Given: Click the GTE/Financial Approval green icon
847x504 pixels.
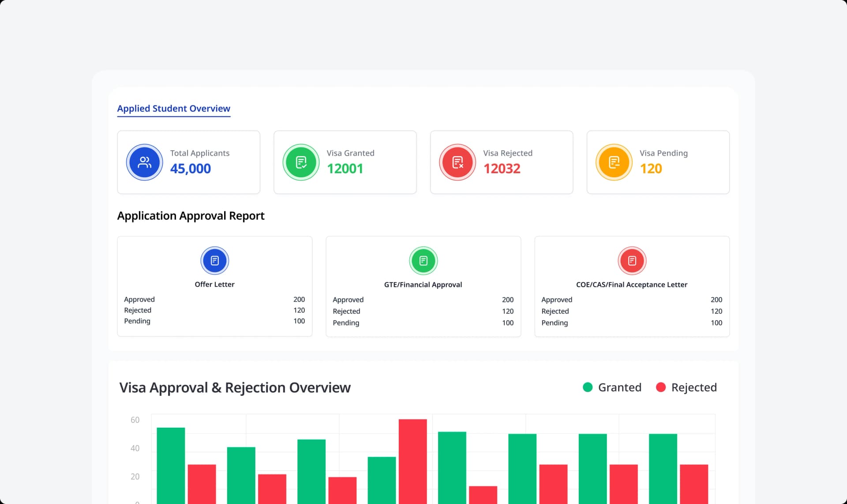Looking at the screenshot, I should [x=423, y=260].
